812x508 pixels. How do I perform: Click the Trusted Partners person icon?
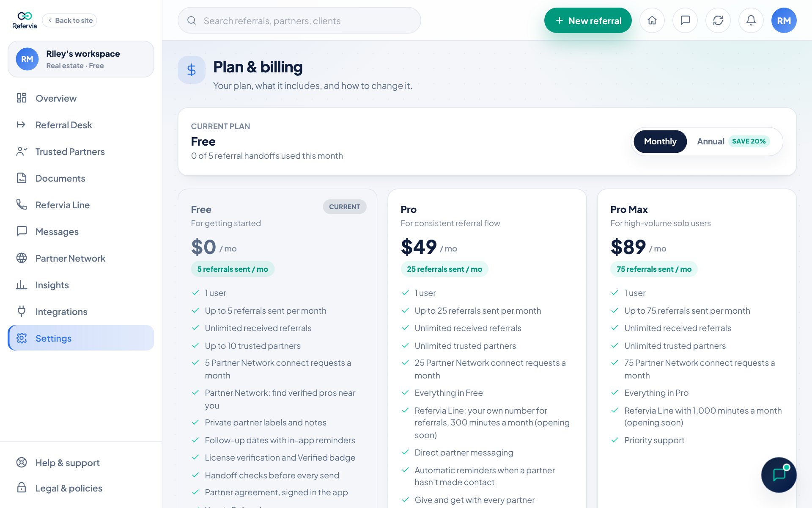point(22,152)
